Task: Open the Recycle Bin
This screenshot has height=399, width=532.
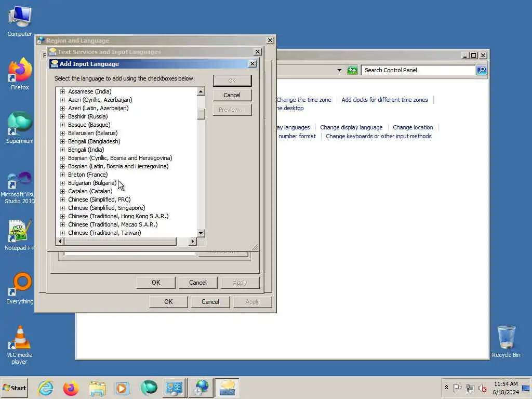Action: click(506, 342)
